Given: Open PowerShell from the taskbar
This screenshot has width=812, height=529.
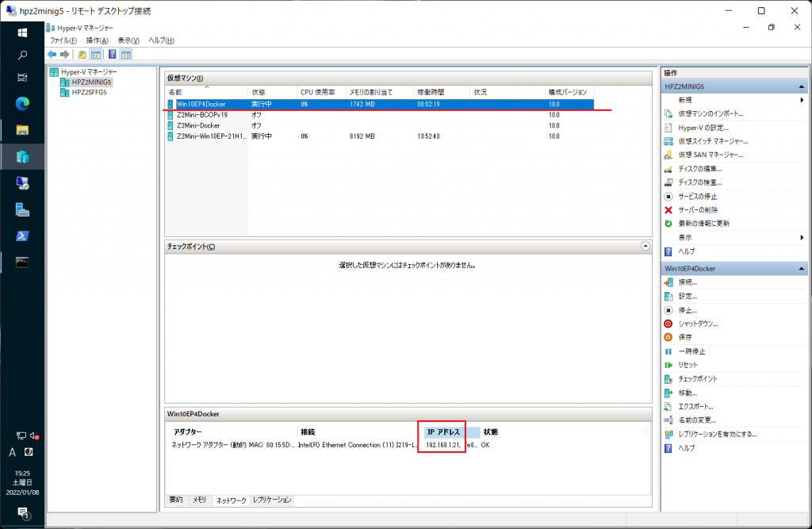Looking at the screenshot, I should coord(22,236).
